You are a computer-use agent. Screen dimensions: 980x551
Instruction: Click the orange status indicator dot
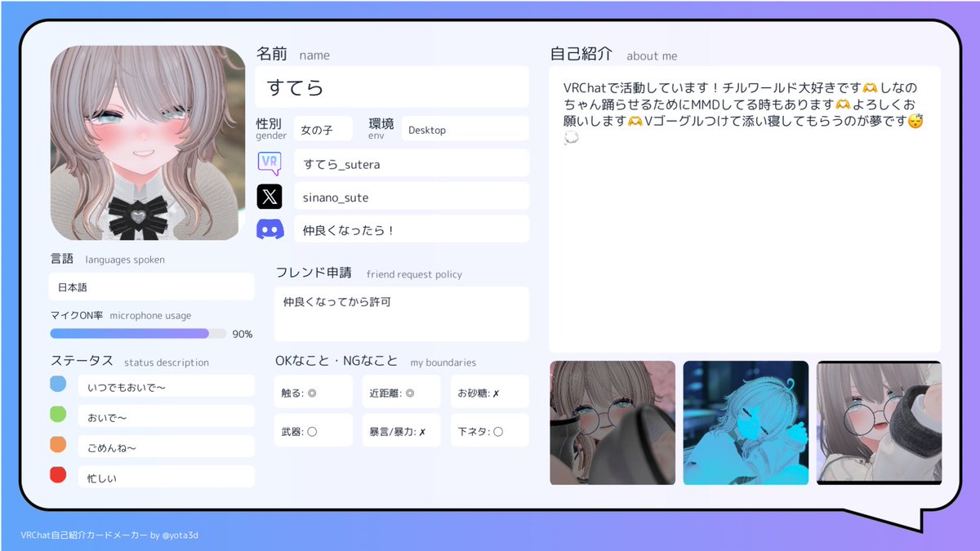click(59, 444)
